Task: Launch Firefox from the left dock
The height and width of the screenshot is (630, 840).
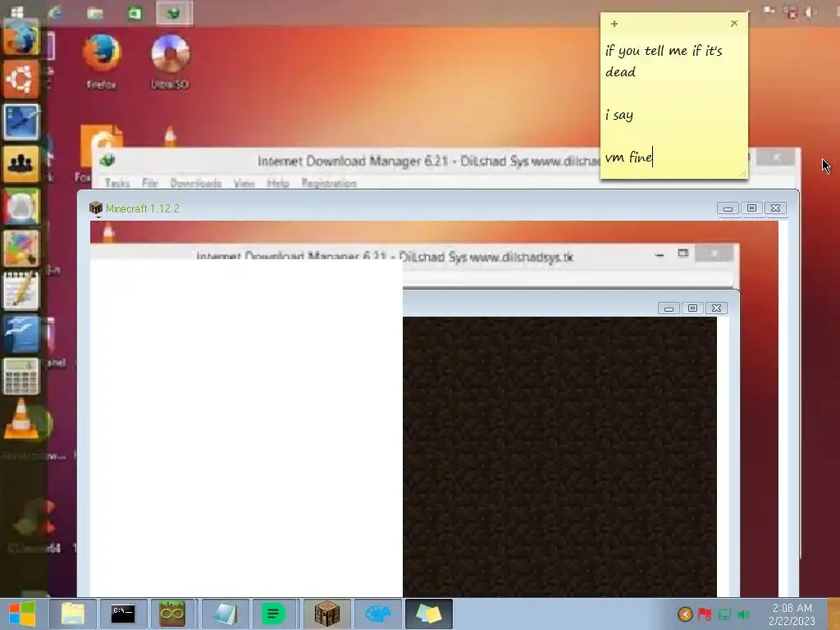Action: [x=21, y=38]
